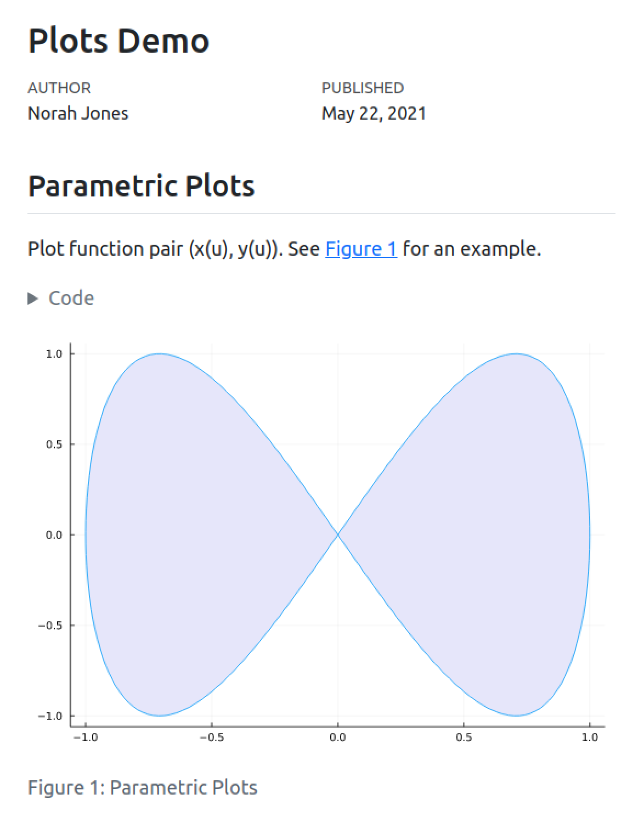Screen dimensions: 644x822
Task: Select the author name Norah Jones
Action: [78, 113]
